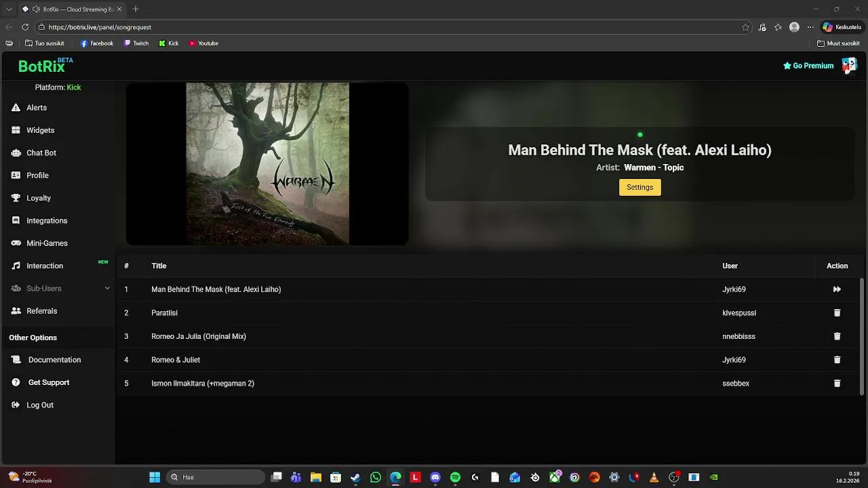Viewport: 868px width, 488px height.
Task: Click the Title column header
Action: point(159,266)
